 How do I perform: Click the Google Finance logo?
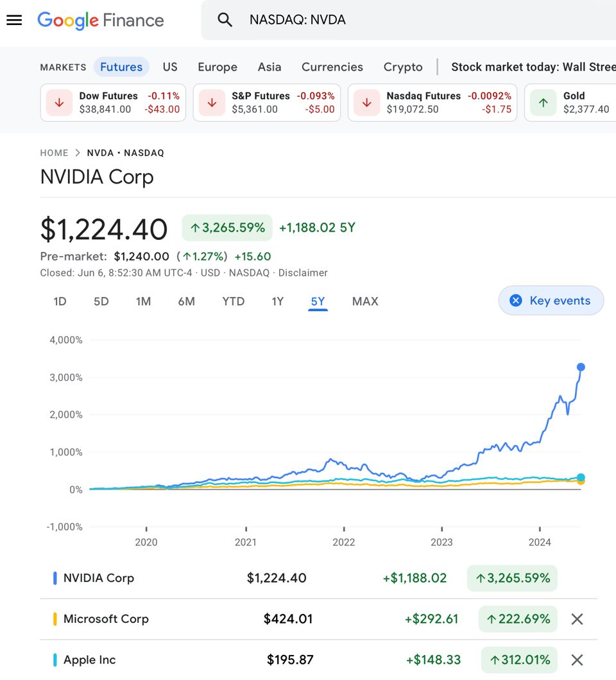pos(101,21)
